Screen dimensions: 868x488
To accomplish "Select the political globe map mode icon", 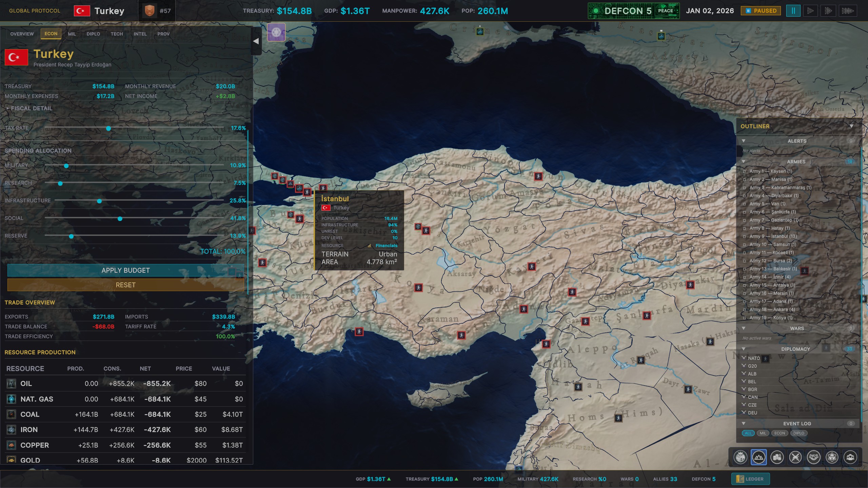I will [741, 457].
